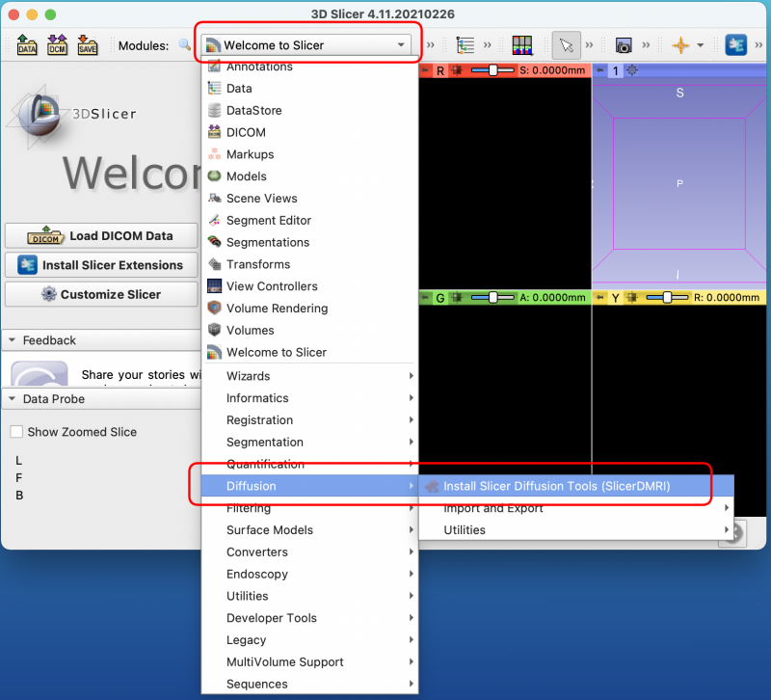Viewport: 771px width, 700px height.
Task: Select DataStore module
Action: pyautogui.click(x=309, y=110)
